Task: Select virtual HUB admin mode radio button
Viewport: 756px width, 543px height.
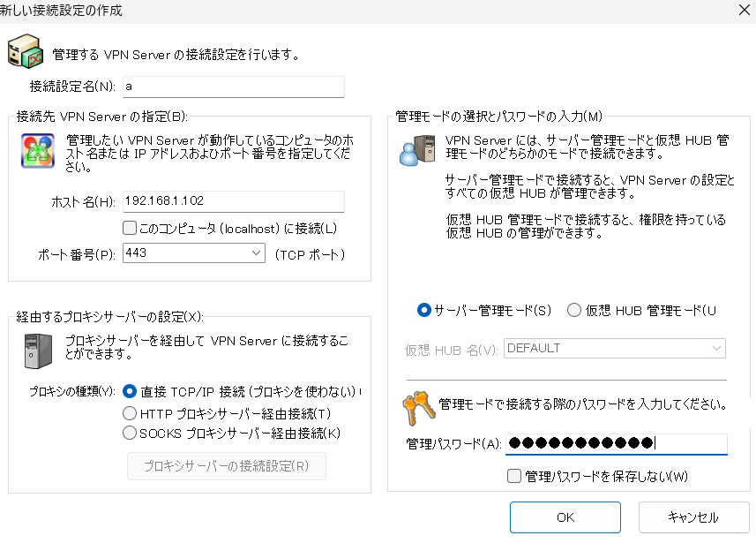Action: point(573,310)
